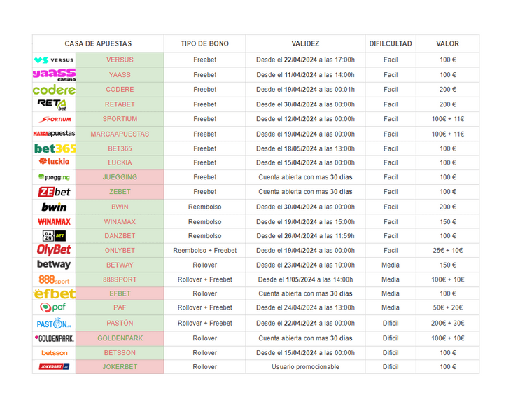
Task: Click the BET365 name cell
Action: pos(120,148)
